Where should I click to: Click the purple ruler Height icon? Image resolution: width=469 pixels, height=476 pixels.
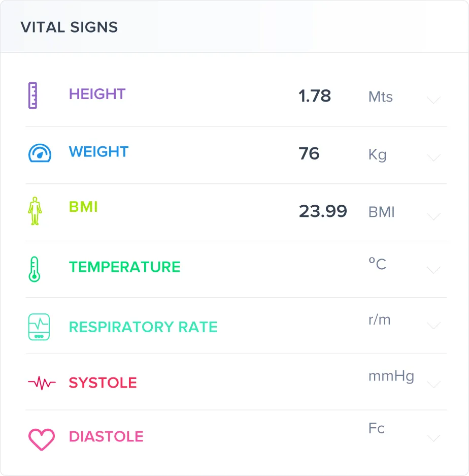click(x=33, y=96)
